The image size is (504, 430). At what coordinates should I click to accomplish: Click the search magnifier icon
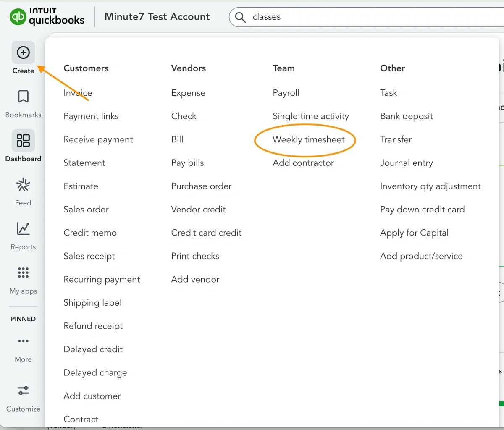point(240,17)
